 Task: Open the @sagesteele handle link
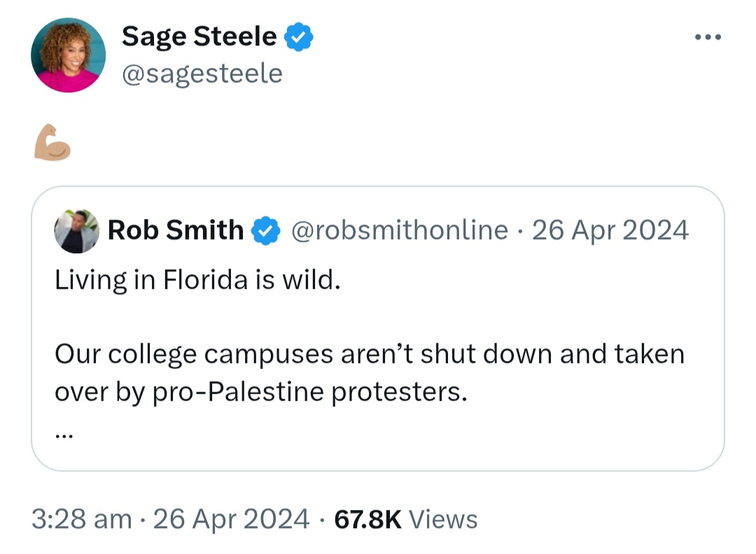[202, 73]
